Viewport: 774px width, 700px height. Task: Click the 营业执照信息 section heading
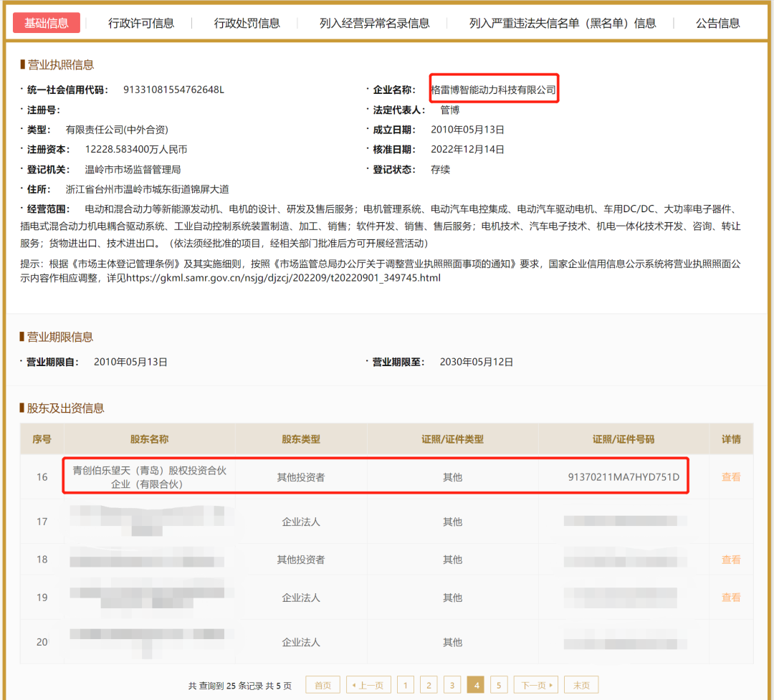61,64
